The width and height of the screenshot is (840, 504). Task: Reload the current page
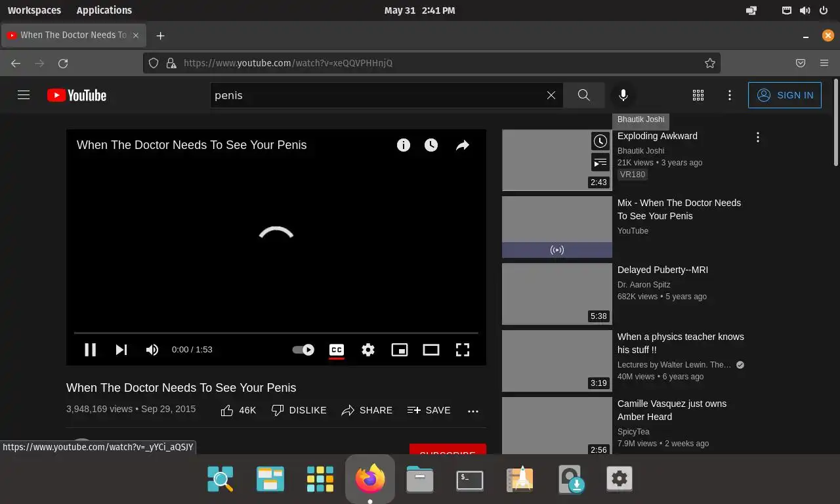click(x=63, y=63)
